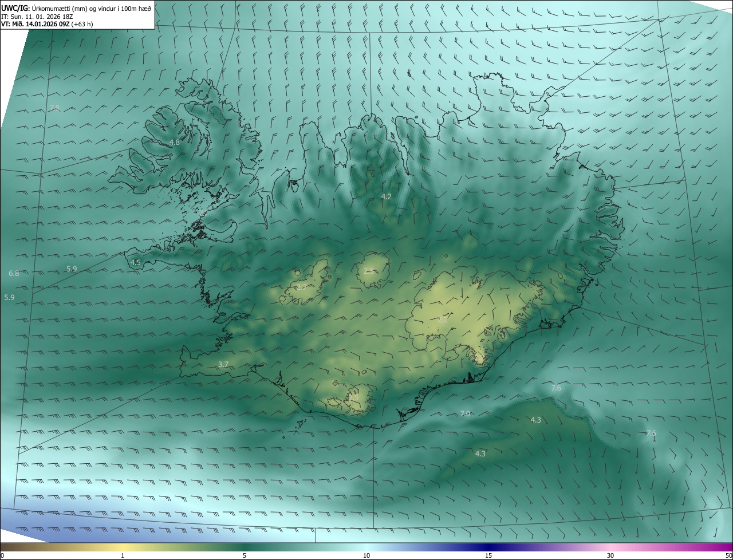Click the colorbar tick label 1
This screenshot has width=733, height=560.
pyautogui.click(x=123, y=555)
